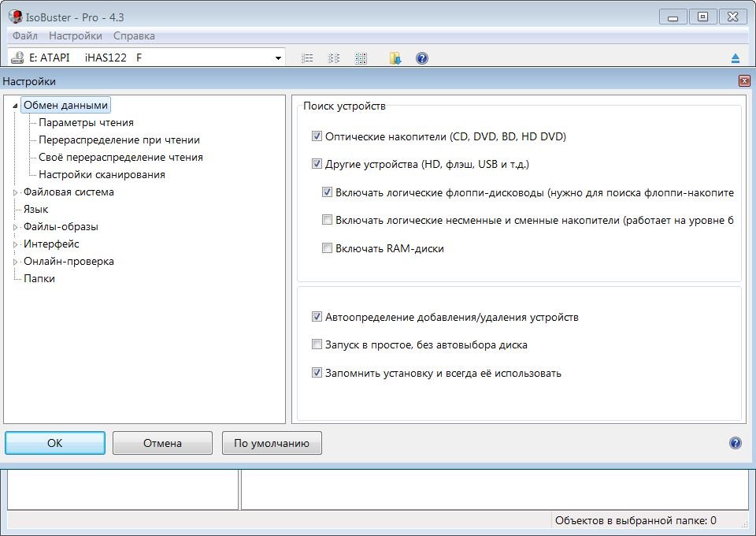
Task: Select Онлайн-проверка tree item
Action: point(69,262)
